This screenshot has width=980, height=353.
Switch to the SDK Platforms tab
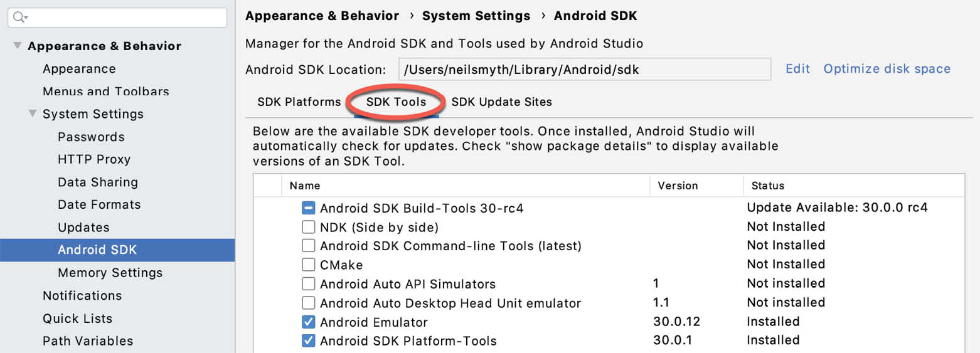point(299,102)
